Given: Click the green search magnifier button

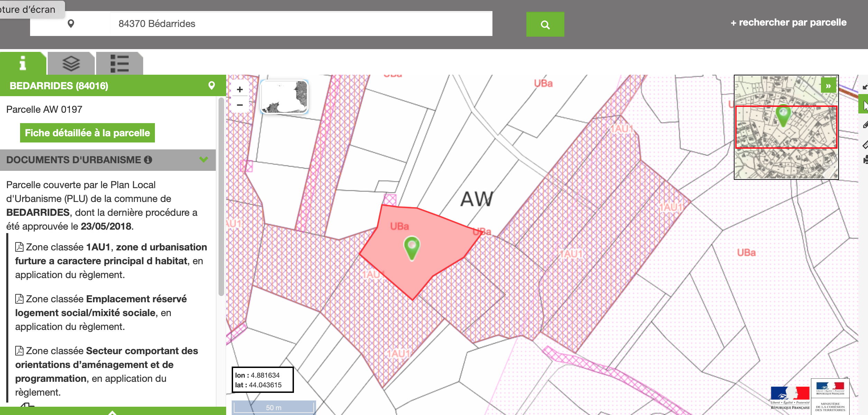Looking at the screenshot, I should pos(545,25).
